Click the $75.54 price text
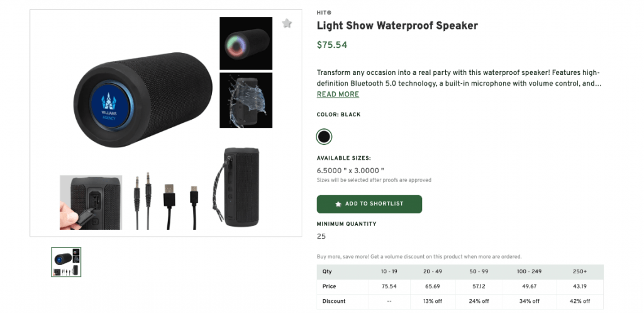This screenshot has height=313, width=644. tap(331, 45)
